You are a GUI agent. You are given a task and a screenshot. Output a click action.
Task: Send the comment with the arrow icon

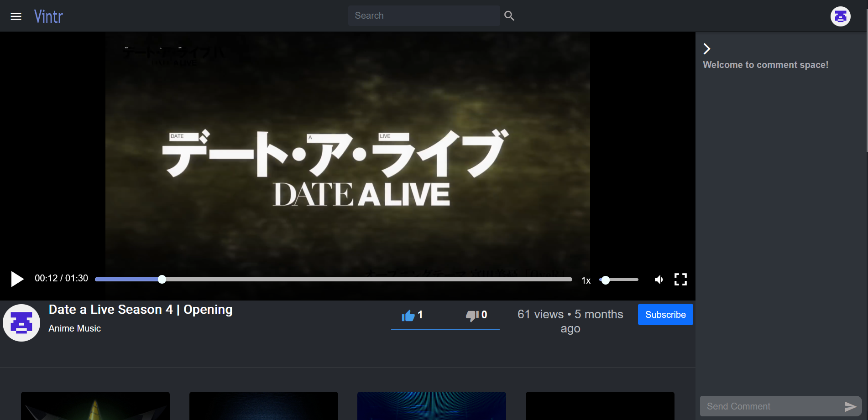(x=850, y=406)
